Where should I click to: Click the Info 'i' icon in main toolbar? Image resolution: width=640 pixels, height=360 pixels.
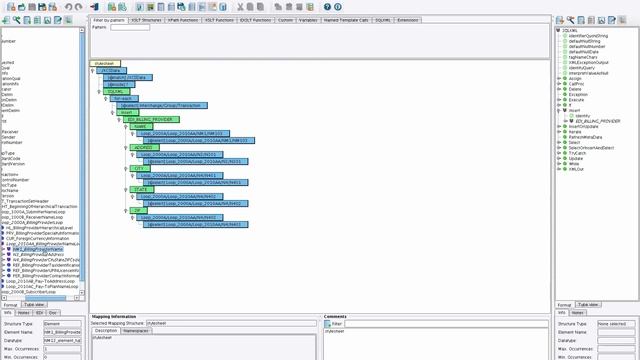338,7
